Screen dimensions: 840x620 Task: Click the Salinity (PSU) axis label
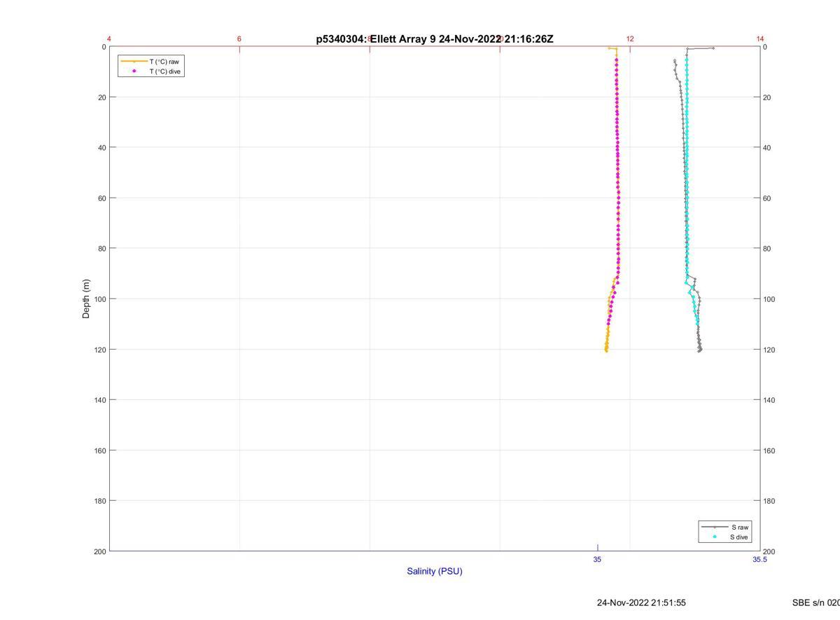pos(435,571)
